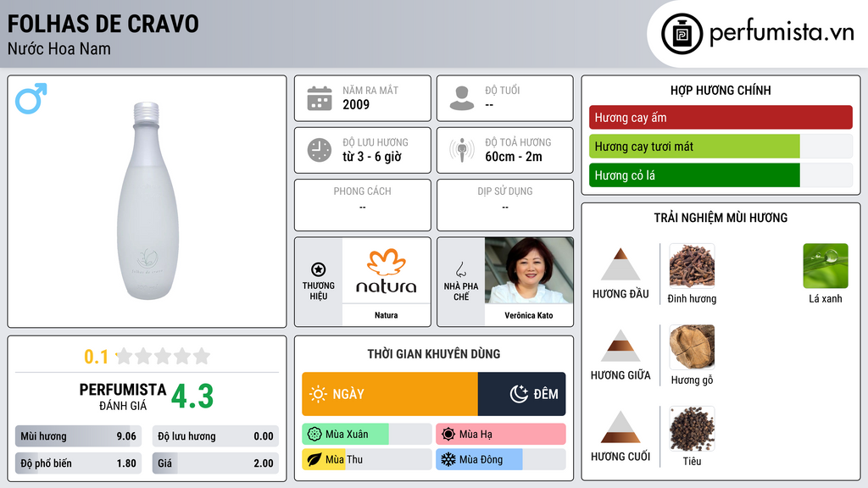868x488 pixels.
Task: Click the FOLHAS DE CRAVO title
Action: [103, 24]
